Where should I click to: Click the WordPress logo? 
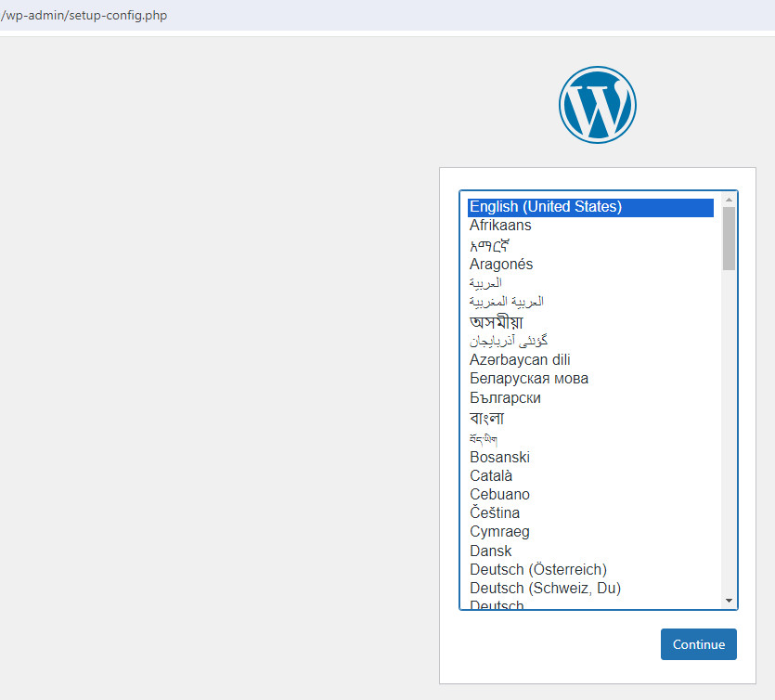(x=597, y=104)
